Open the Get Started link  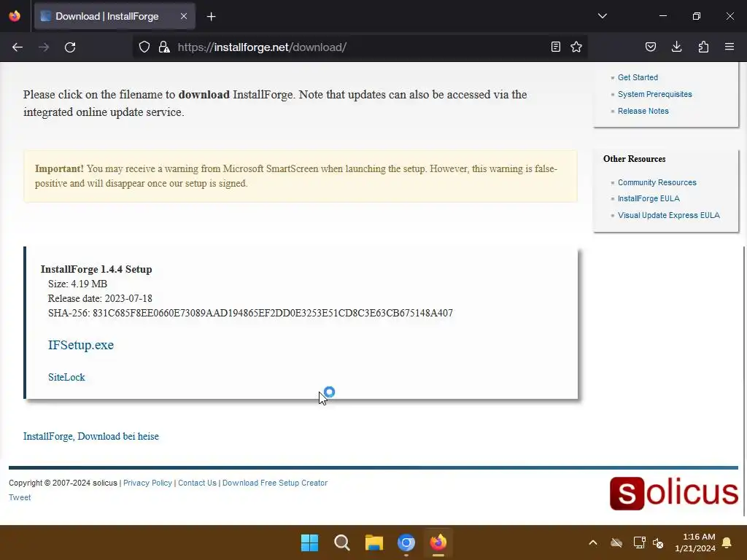638,77
